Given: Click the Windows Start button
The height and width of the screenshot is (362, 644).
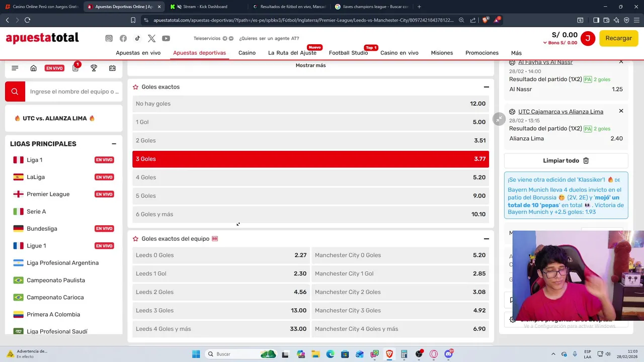Looking at the screenshot, I should 196,354.
